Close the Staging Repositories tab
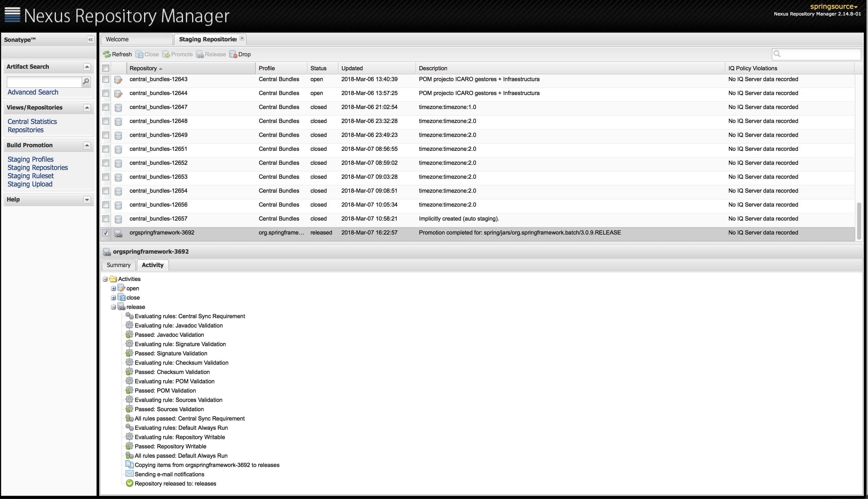The height and width of the screenshot is (499, 868). (242, 38)
